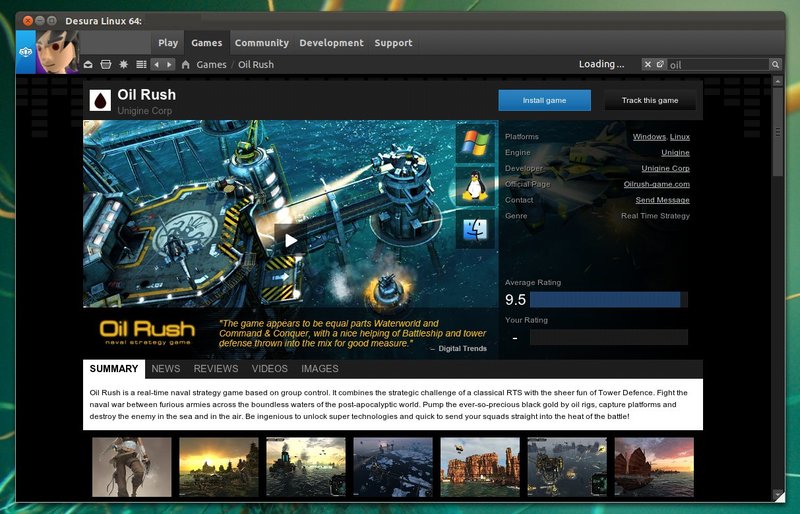Click the Oil Rush naval strategy game logo
This screenshot has width=800, height=514.
coord(147,332)
